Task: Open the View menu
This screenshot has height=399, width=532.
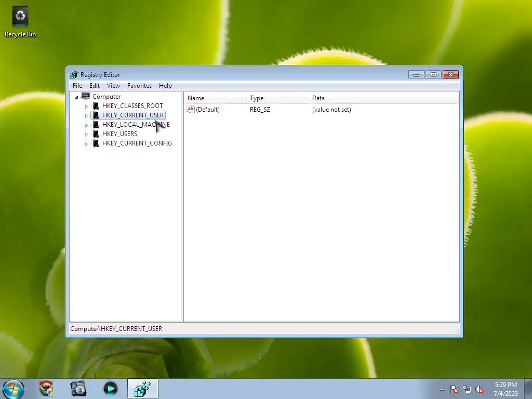Action: [113, 86]
